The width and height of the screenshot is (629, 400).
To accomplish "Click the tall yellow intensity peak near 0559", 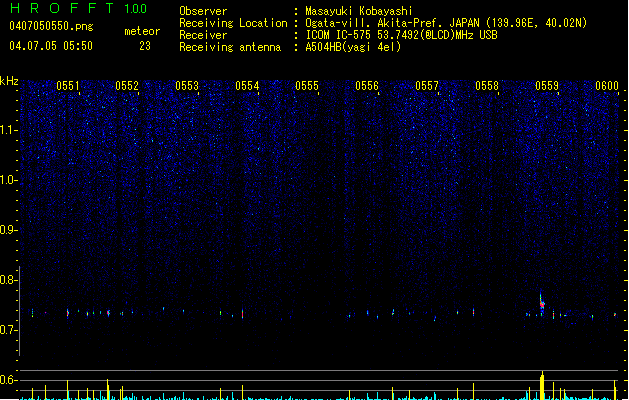I will 542,385.
